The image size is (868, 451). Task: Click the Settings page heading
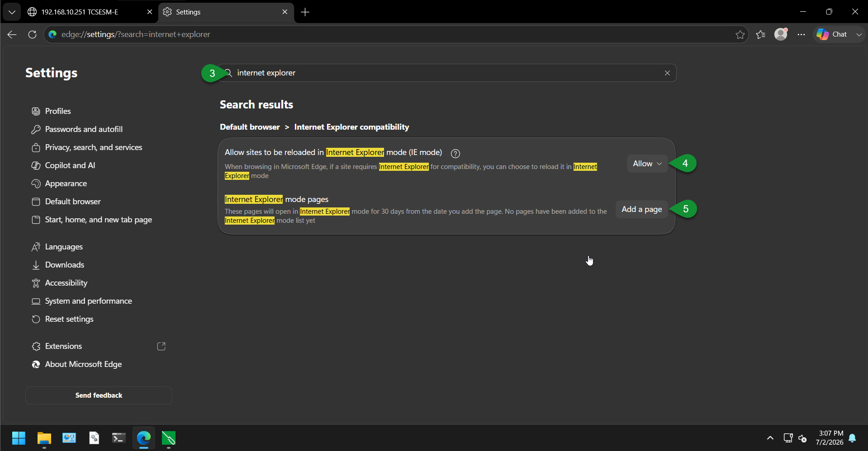(x=52, y=73)
